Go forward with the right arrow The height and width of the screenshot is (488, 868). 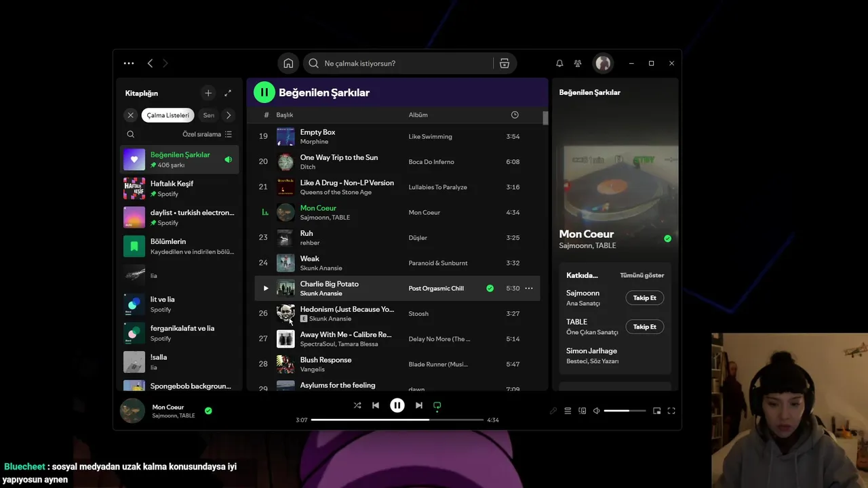point(165,63)
